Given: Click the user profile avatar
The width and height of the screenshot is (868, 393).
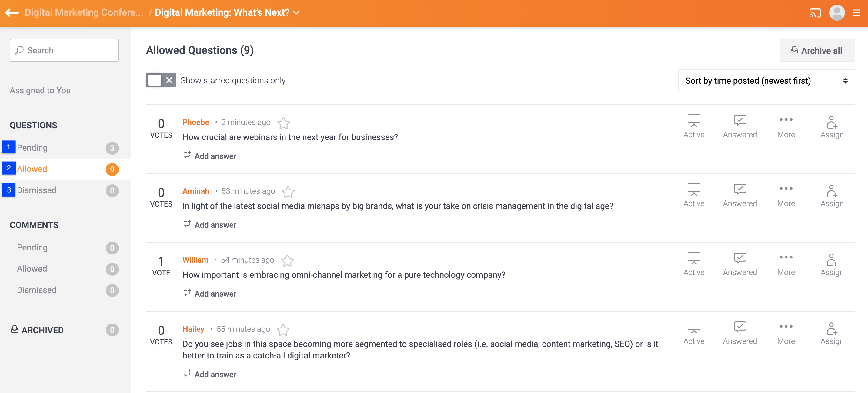Looking at the screenshot, I should coord(837,13).
